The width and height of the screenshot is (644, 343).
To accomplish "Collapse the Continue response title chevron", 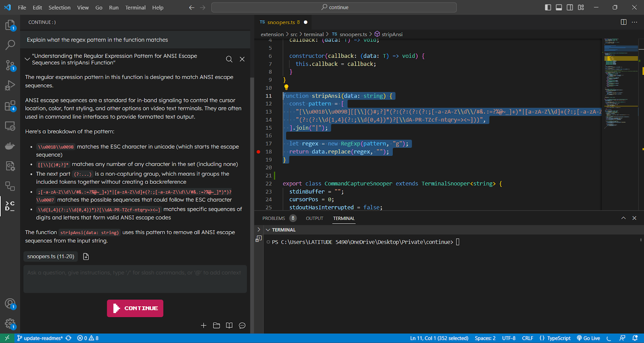I will pyautogui.click(x=27, y=59).
